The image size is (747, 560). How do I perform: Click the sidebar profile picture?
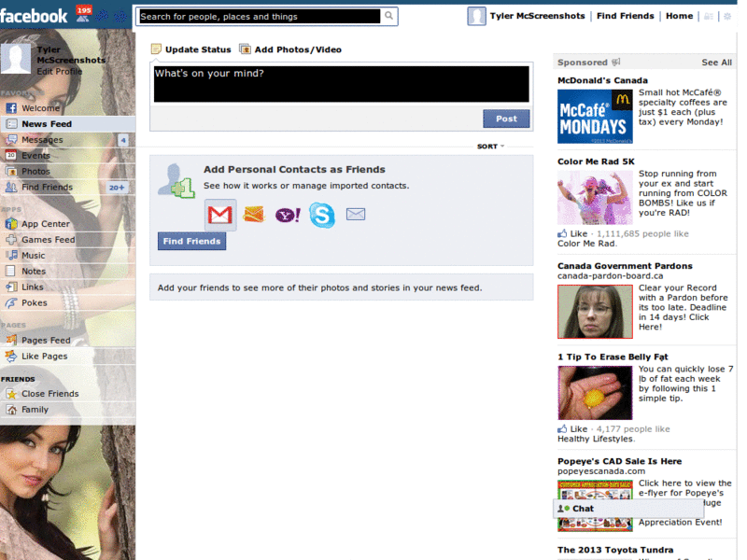click(16, 59)
